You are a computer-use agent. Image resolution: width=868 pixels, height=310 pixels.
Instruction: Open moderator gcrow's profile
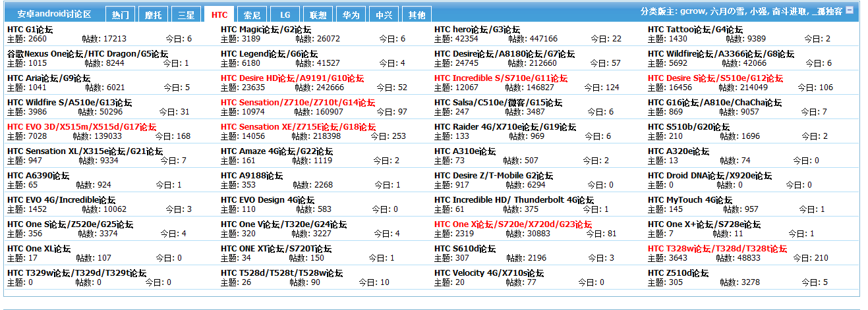point(693,11)
